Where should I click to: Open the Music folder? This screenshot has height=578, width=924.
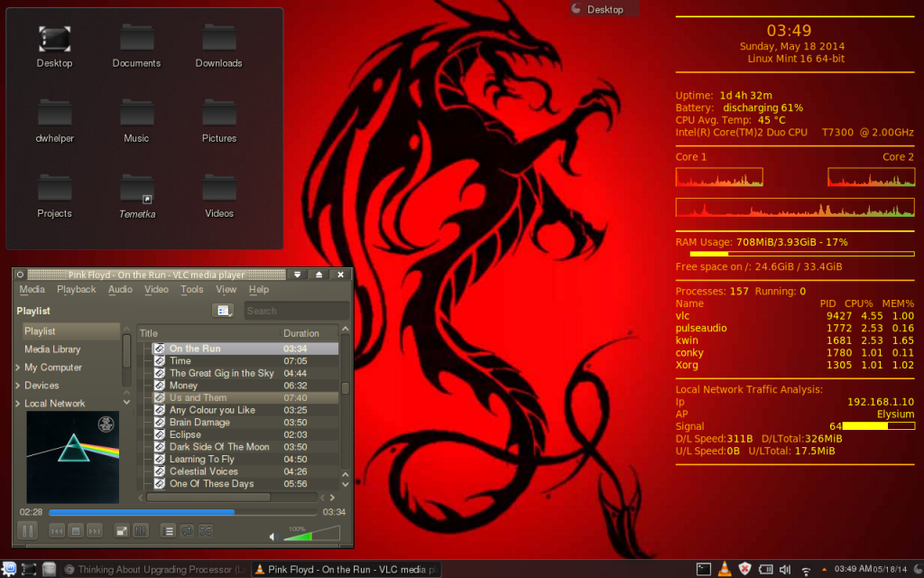(x=137, y=122)
